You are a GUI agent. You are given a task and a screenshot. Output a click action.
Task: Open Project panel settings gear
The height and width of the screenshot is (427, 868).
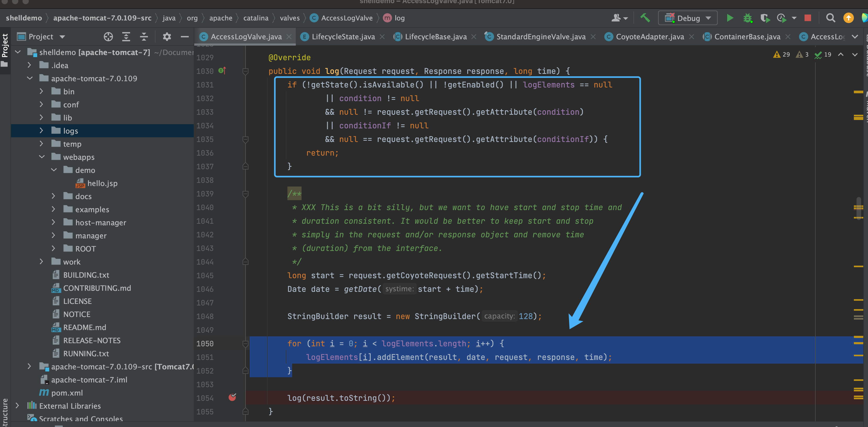[x=167, y=36]
